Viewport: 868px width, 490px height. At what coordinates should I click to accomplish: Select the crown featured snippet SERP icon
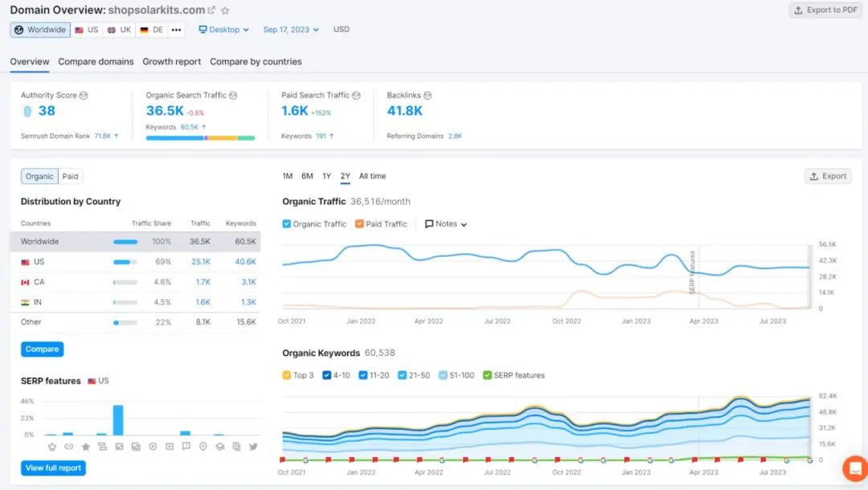(52, 447)
